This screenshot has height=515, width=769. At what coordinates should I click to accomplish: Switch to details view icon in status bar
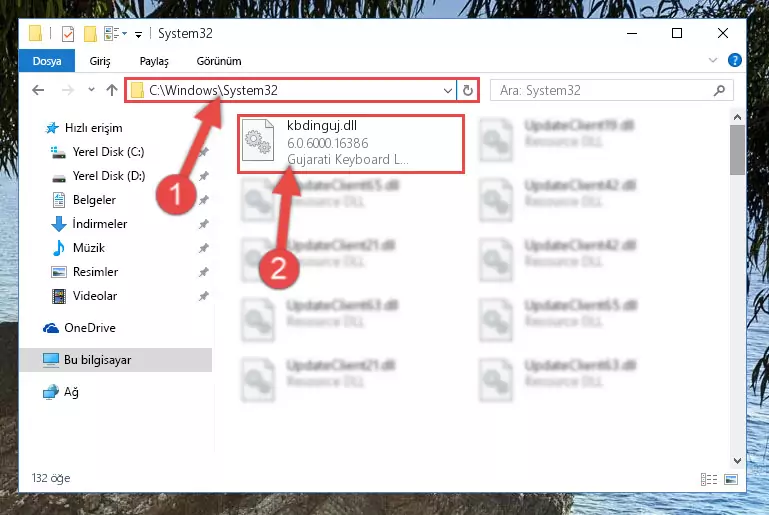point(709,479)
